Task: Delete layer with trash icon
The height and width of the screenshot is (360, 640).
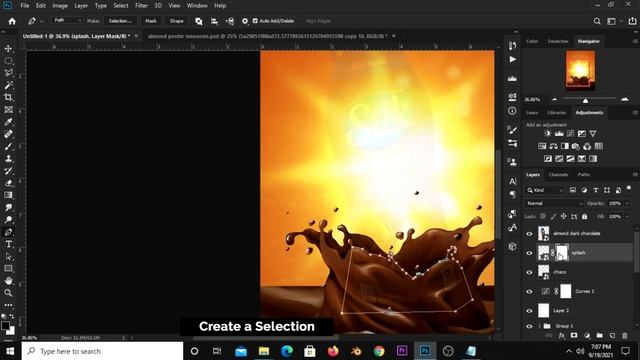Action: pos(624,336)
